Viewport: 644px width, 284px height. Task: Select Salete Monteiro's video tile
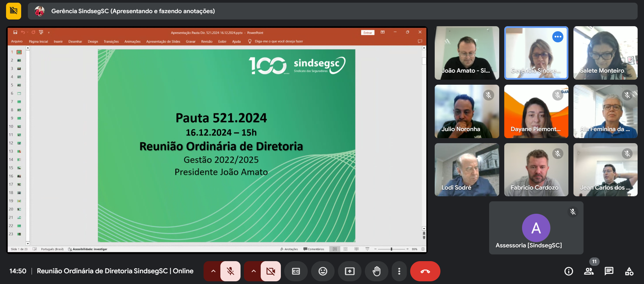pos(605,53)
